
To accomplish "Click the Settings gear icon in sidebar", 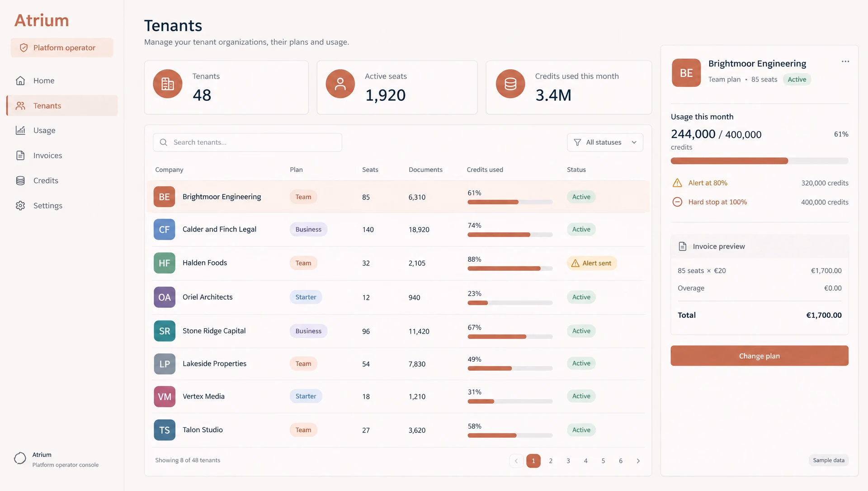I will point(20,206).
